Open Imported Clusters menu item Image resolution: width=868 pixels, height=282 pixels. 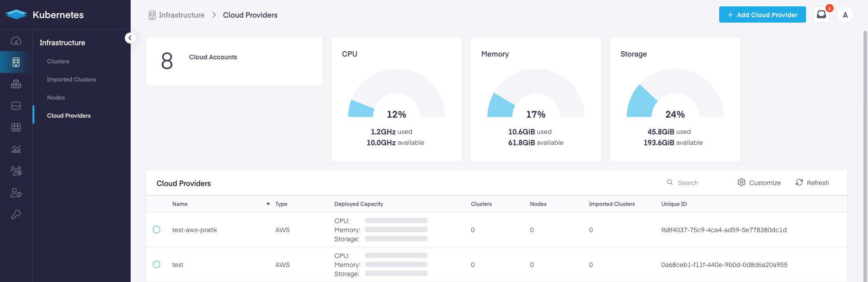71,79
